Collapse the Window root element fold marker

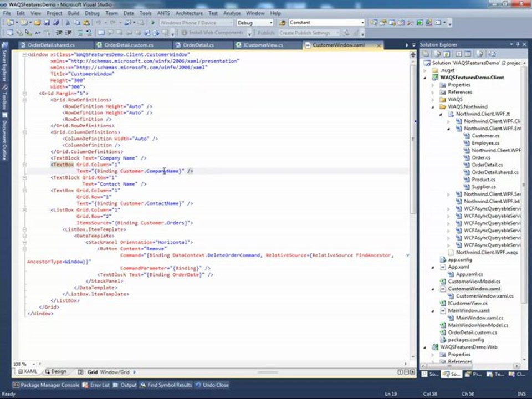pos(24,55)
